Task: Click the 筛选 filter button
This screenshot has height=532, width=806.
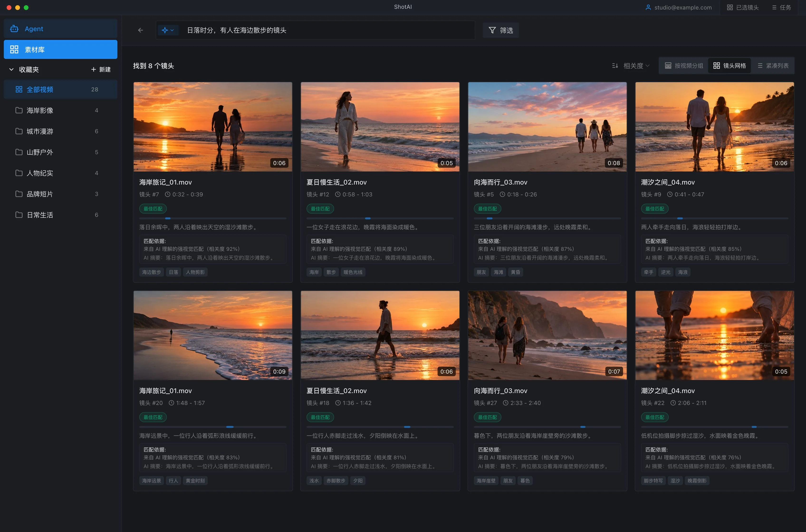Action: [501, 30]
